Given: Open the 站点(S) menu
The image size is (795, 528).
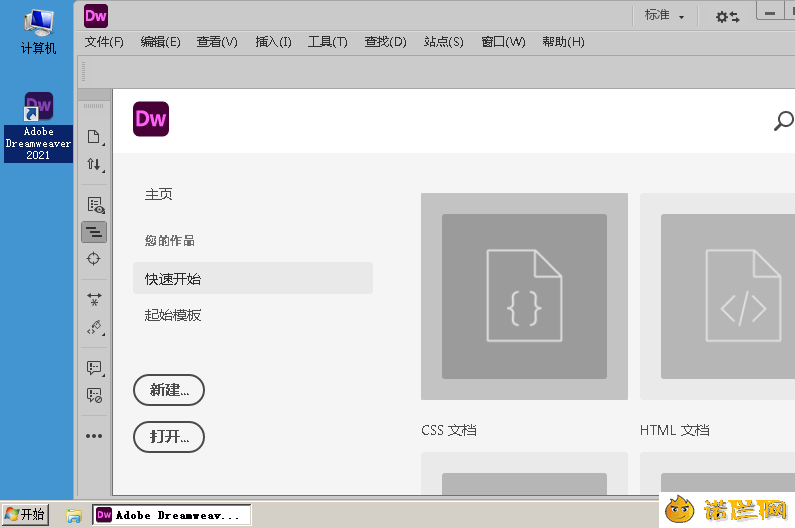Looking at the screenshot, I should (x=444, y=42).
